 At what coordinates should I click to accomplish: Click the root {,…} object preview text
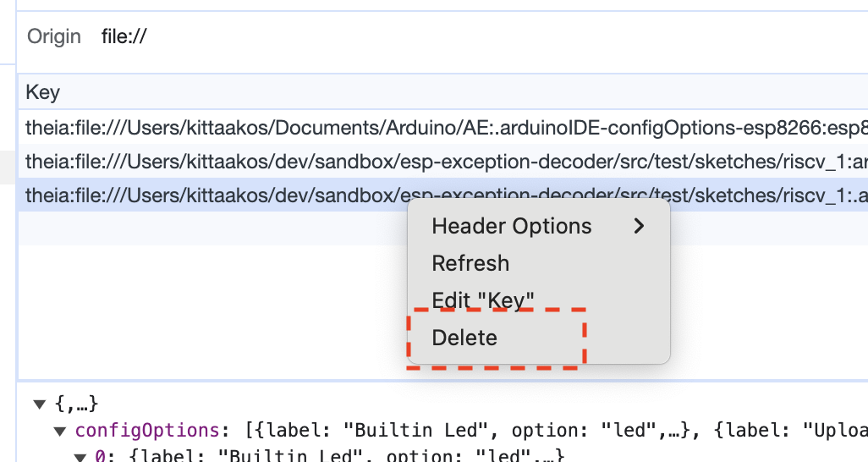click(x=76, y=404)
